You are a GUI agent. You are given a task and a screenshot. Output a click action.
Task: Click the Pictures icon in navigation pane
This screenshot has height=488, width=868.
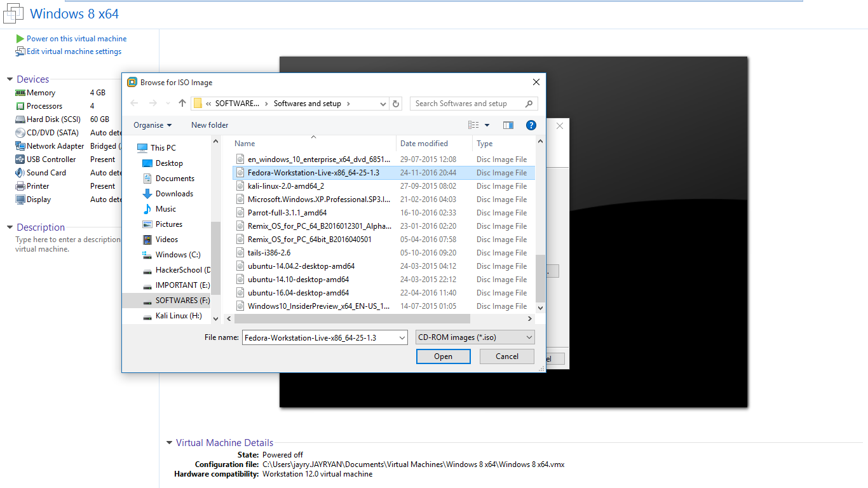147,224
